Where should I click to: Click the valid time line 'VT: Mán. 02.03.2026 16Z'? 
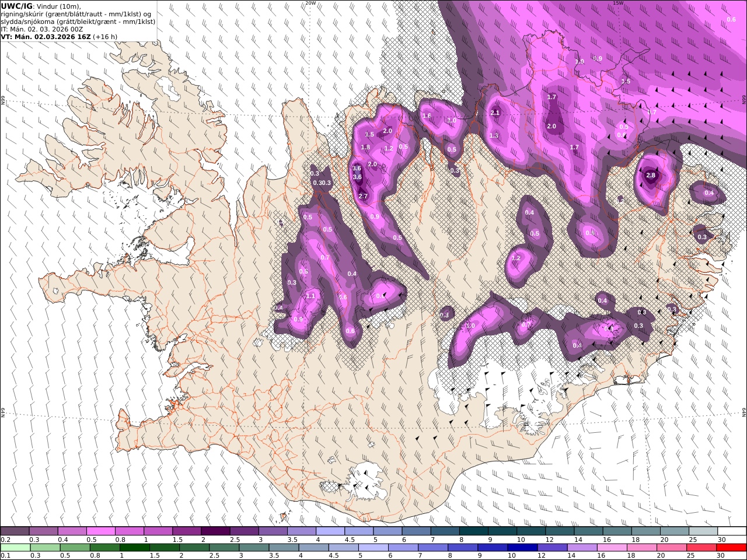point(46,37)
